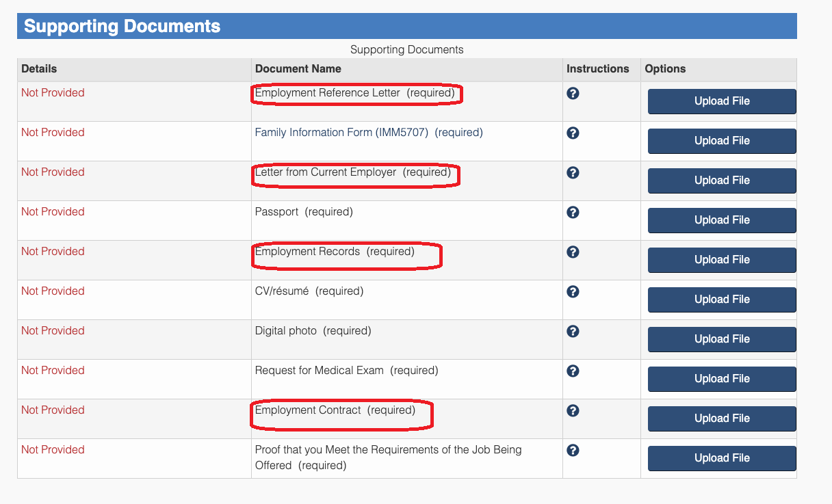Open instructions help icon for Employment Contract

[x=573, y=410]
